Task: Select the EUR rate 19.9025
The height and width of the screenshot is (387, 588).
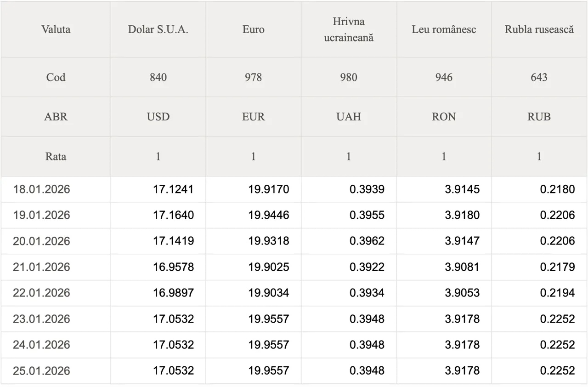Action: click(x=269, y=267)
